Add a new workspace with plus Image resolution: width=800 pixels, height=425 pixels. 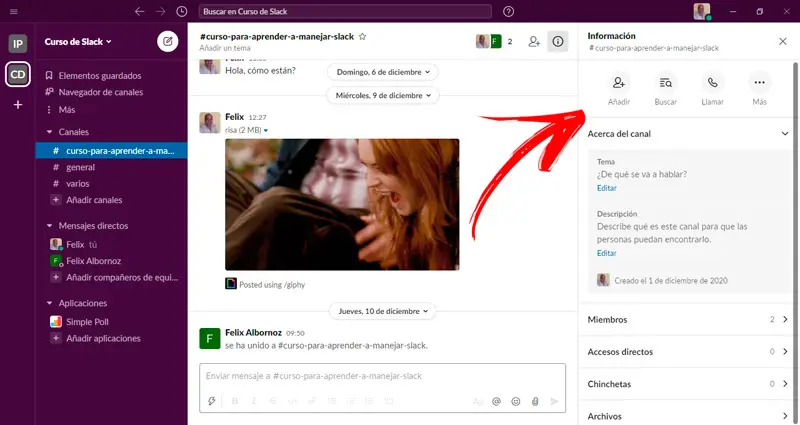click(x=18, y=105)
